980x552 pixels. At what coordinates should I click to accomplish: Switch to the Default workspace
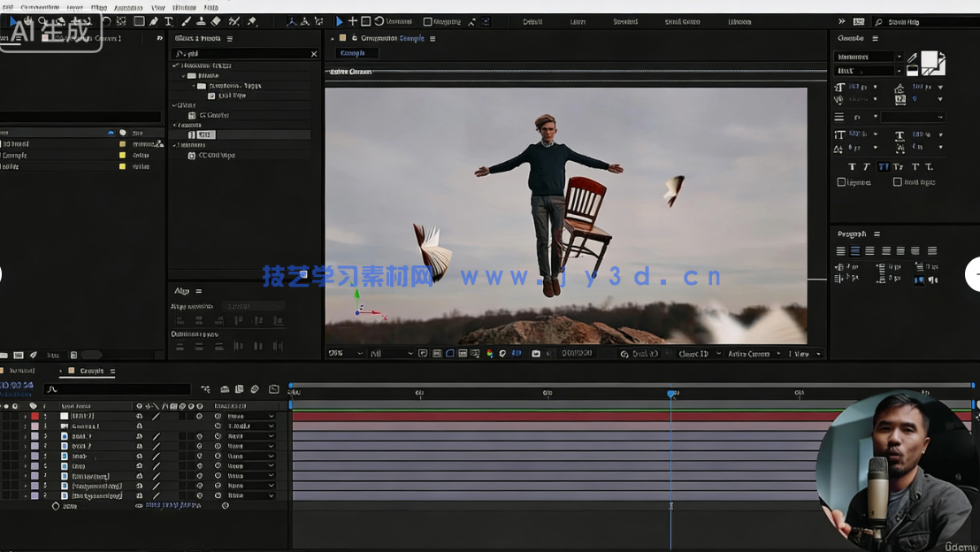click(x=532, y=21)
